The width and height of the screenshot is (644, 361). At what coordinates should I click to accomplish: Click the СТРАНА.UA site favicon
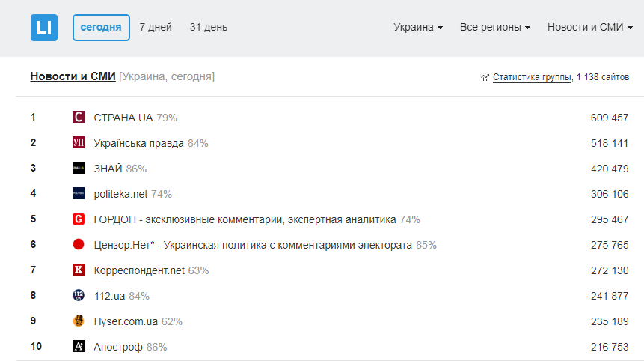point(79,117)
